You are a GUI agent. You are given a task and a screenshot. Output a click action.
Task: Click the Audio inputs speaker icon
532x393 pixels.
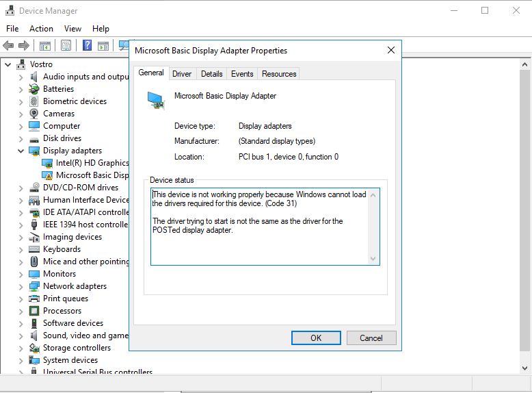click(x=34, y=77)
